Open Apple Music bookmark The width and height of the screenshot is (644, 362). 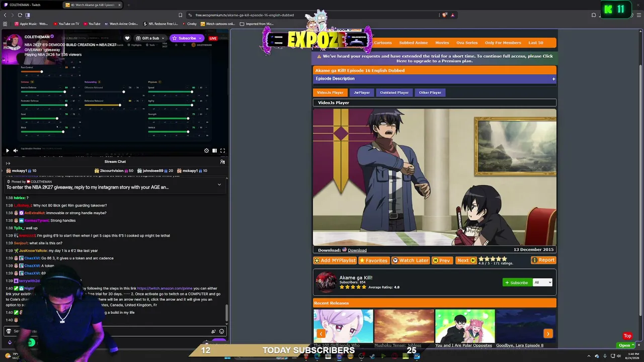pyautogui.click(x=31, y=24)
